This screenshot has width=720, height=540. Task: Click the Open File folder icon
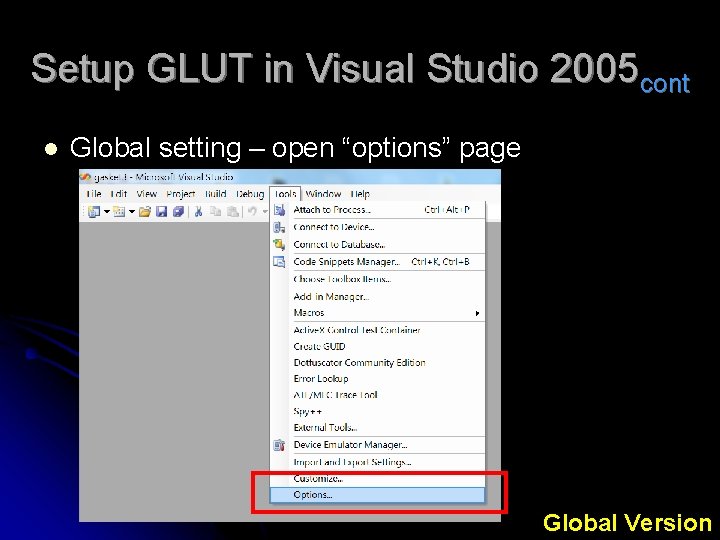tap(145, 212)
